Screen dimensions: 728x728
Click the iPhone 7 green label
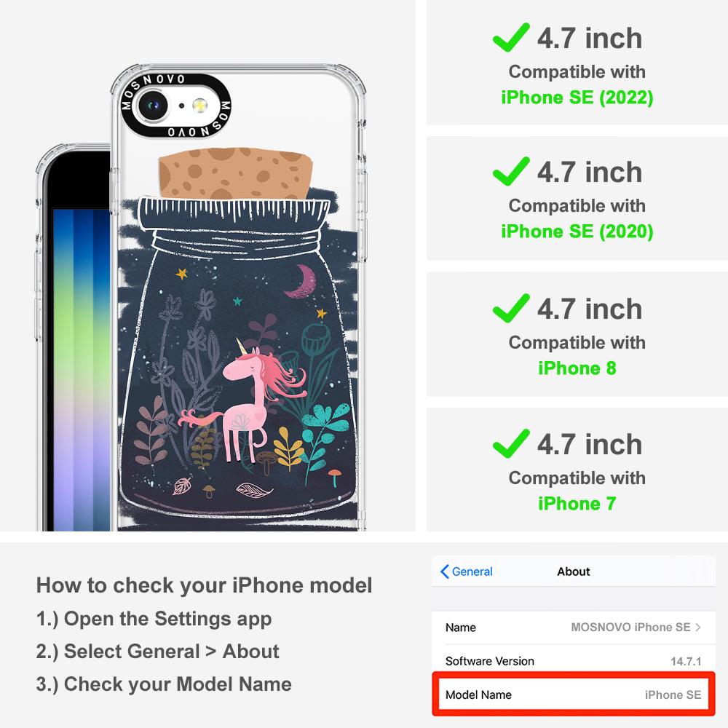pyautogui.click(x=577, y=503)
